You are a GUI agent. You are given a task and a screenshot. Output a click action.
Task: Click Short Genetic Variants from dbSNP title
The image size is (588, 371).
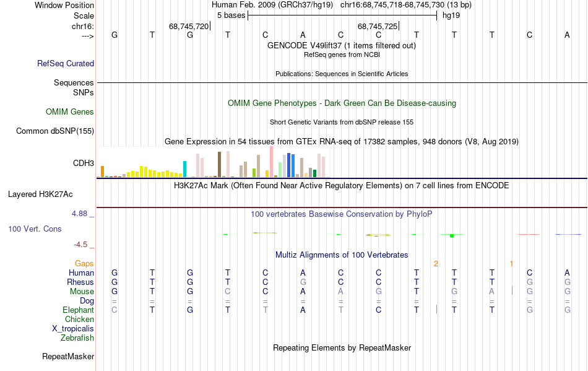click(342, 122)
